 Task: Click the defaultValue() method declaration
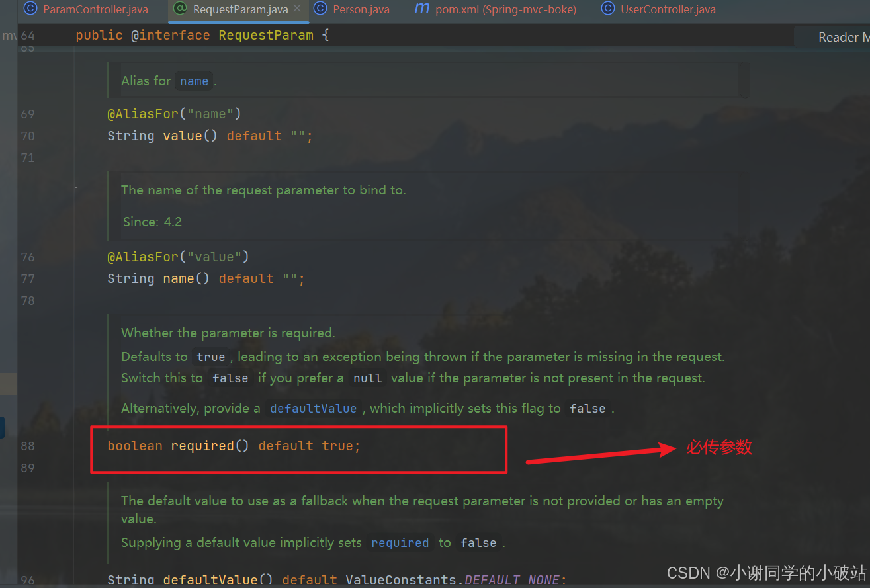pyautogui.click(x=218, y=580)
